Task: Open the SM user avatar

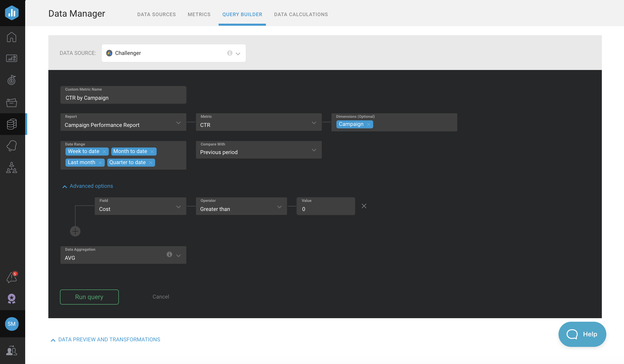Action: pos(12,324)
